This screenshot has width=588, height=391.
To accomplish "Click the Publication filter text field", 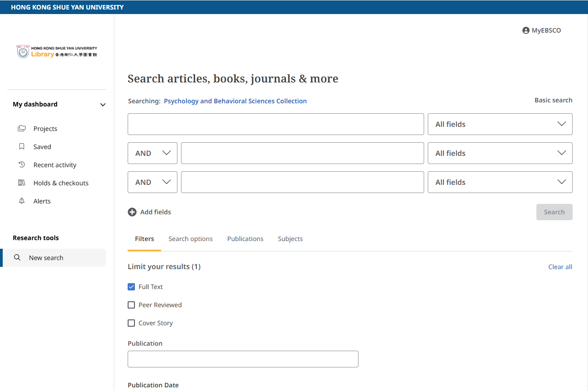I will pyautogui.click(x=243, y=359).
